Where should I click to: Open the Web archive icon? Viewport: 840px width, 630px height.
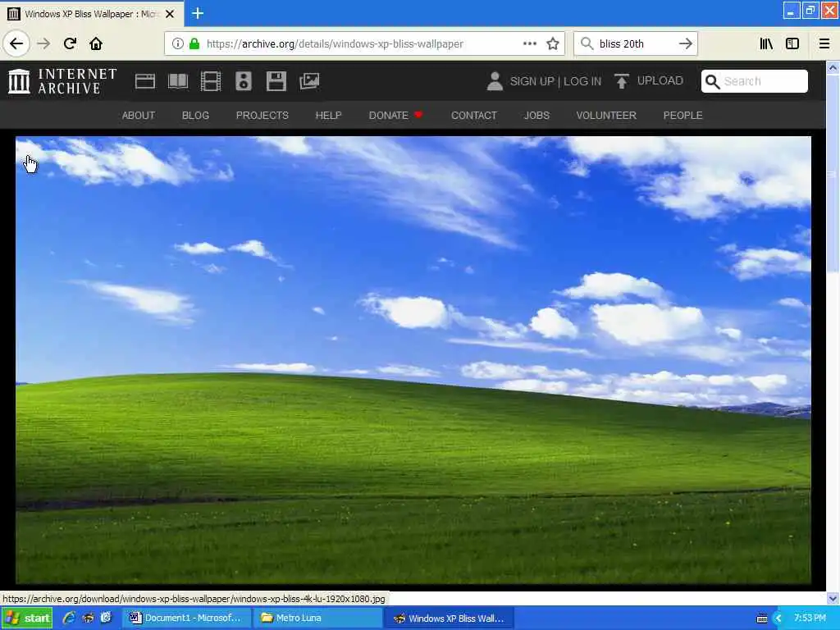click(x=144, y=81)
